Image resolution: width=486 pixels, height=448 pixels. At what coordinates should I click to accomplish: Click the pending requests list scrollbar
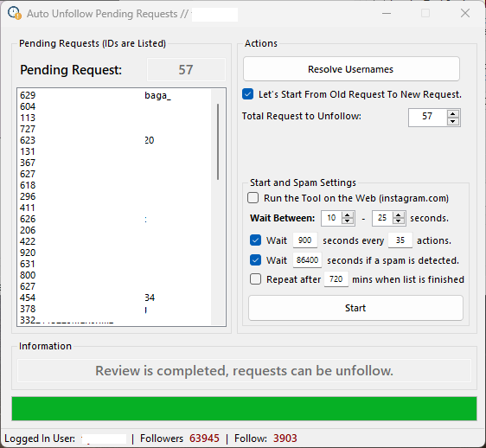218,142
